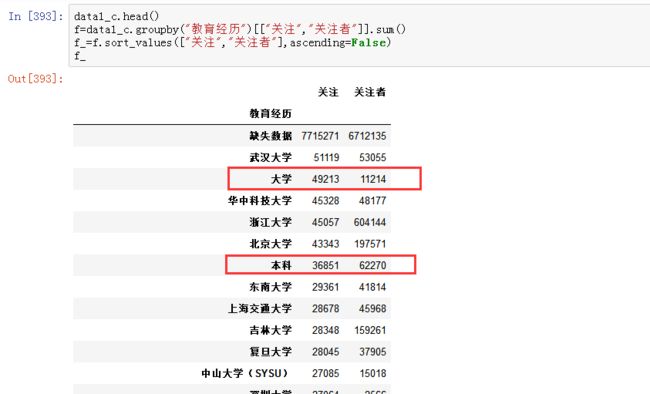This screenshot has height=394, width=650.
Task: Click the In [393] input prompt label
Action: 36,16
